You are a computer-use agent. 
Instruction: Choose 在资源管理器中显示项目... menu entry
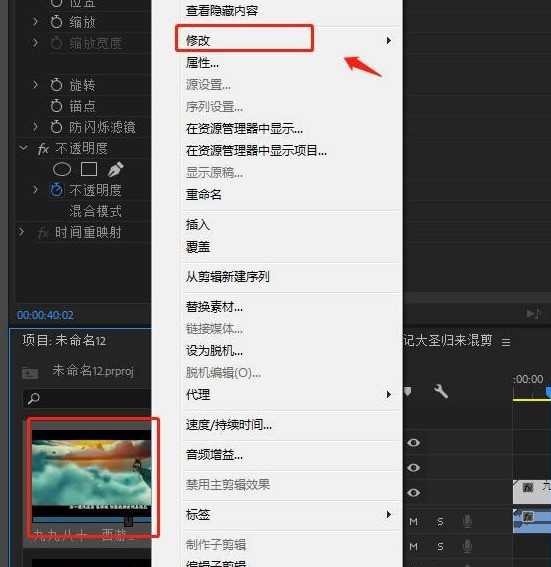[256, 151]
